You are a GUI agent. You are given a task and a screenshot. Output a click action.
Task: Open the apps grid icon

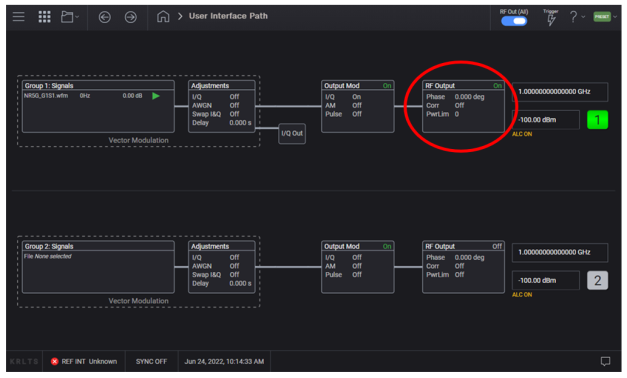click(x=44, y=17)
